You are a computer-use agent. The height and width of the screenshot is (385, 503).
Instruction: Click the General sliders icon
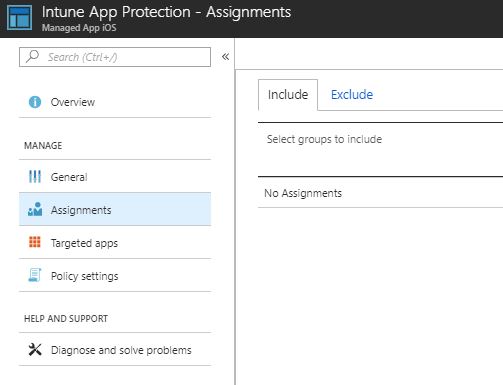35,177
